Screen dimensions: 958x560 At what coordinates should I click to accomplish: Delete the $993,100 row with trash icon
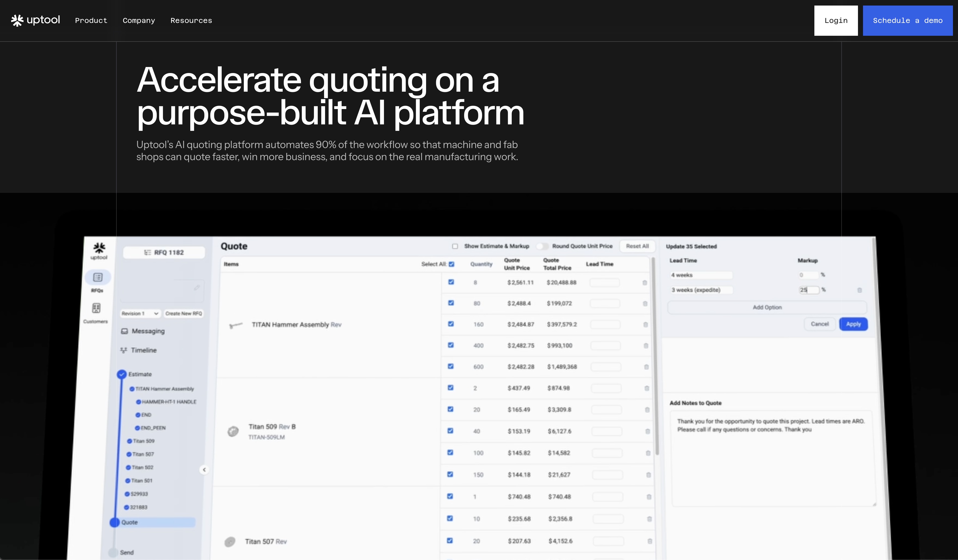(646, 346)
